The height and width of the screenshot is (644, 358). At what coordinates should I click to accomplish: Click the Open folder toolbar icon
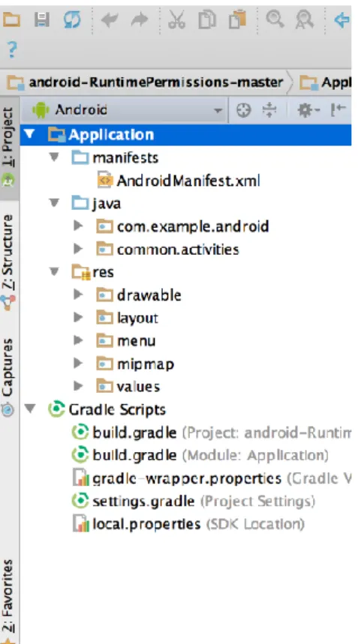[11, 19]
